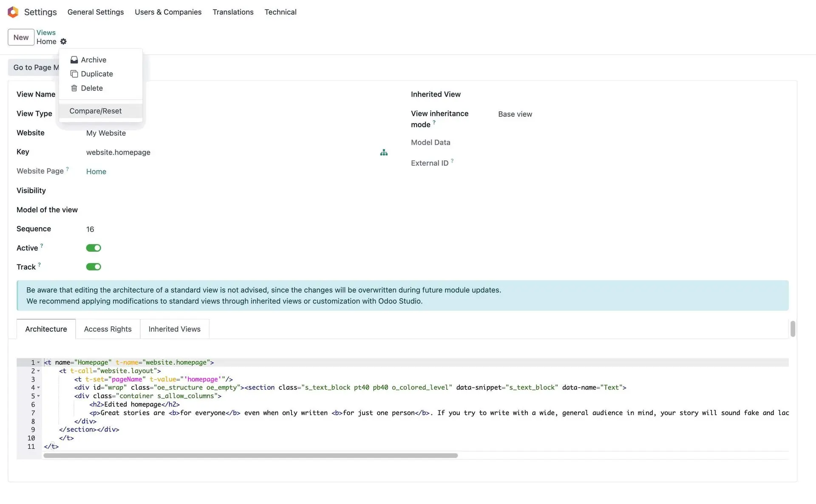Collapse code fold arrow on line 2
Viewport: 816px width, 504px height.
click(x=39, y=371)
